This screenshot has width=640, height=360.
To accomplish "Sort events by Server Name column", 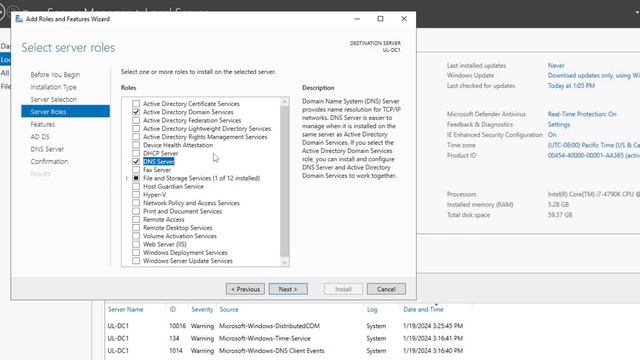I will point(126,309).
